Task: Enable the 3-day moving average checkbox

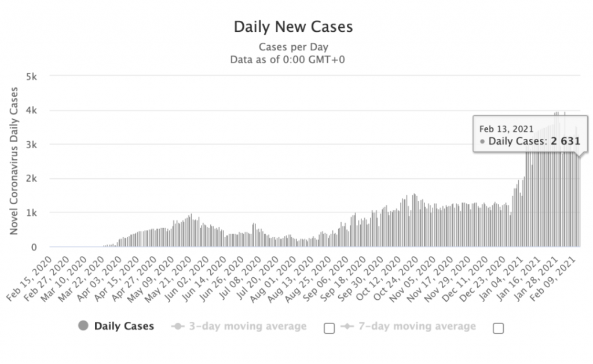Action: point(329,328)
